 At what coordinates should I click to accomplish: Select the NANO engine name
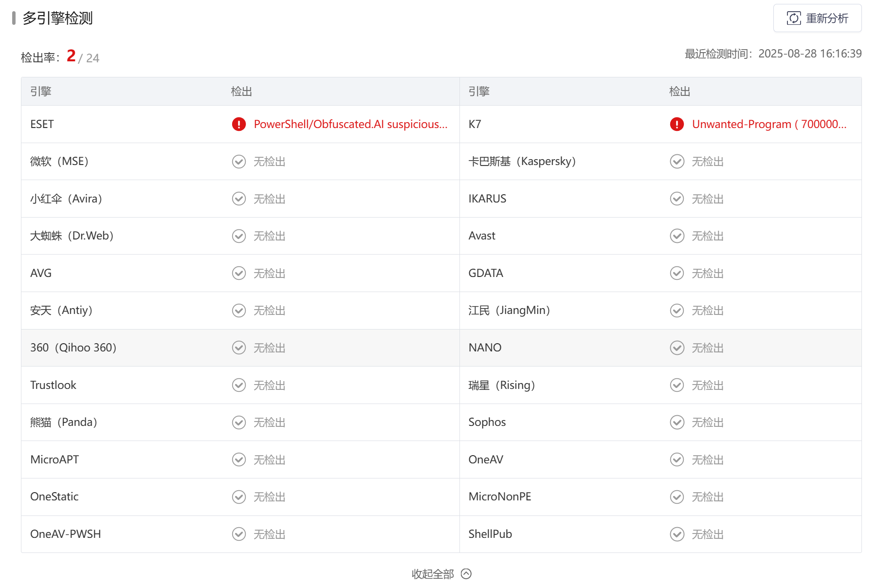coord(485,348)
